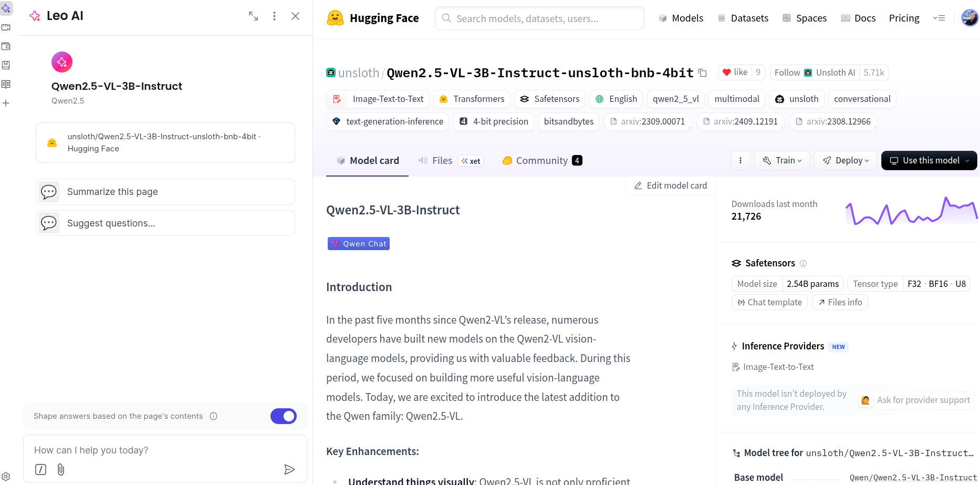Toggle shaping answers on page contents
Screen dimensions: 980x485
[x=284, y=416]
